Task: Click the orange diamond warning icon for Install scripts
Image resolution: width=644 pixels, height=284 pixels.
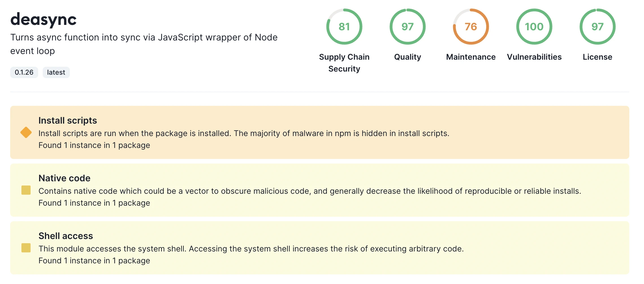Action: 25,132
